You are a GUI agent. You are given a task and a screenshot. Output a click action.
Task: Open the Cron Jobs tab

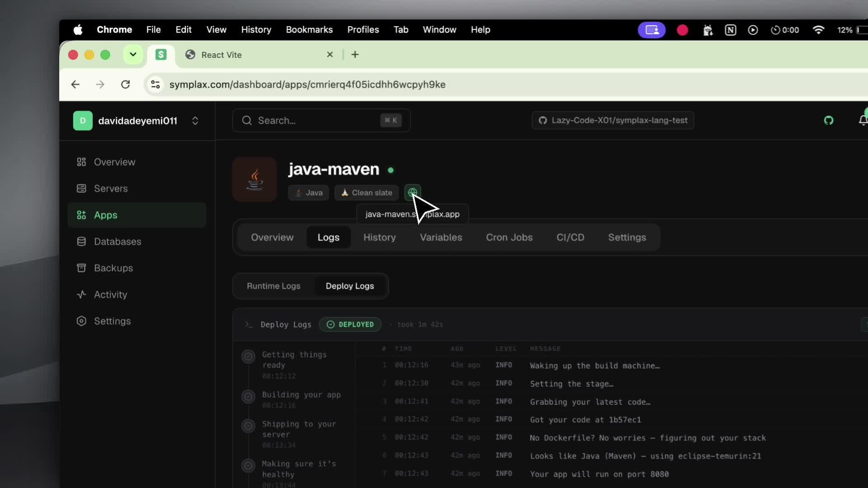click(x=509, y=238)
